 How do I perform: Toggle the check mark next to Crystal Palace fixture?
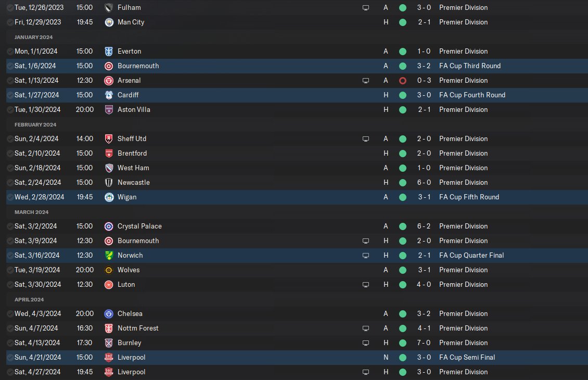[10, 226]
